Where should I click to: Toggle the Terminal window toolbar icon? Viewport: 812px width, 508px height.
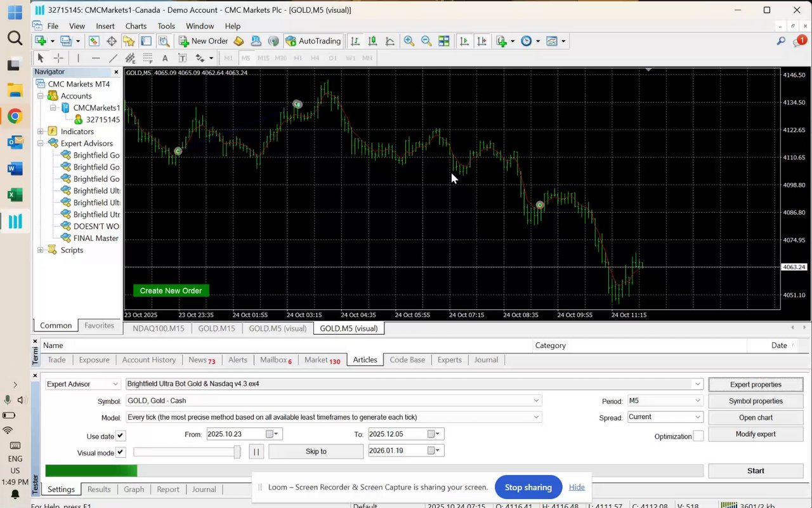pos(146,41)
